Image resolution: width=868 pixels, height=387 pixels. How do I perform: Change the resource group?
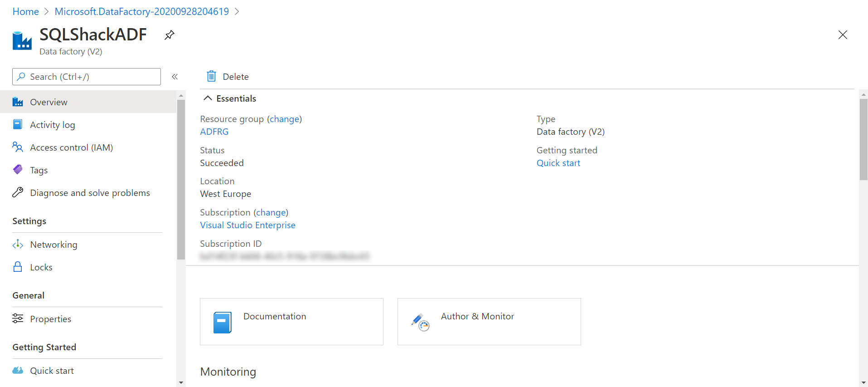coord(284,119)
